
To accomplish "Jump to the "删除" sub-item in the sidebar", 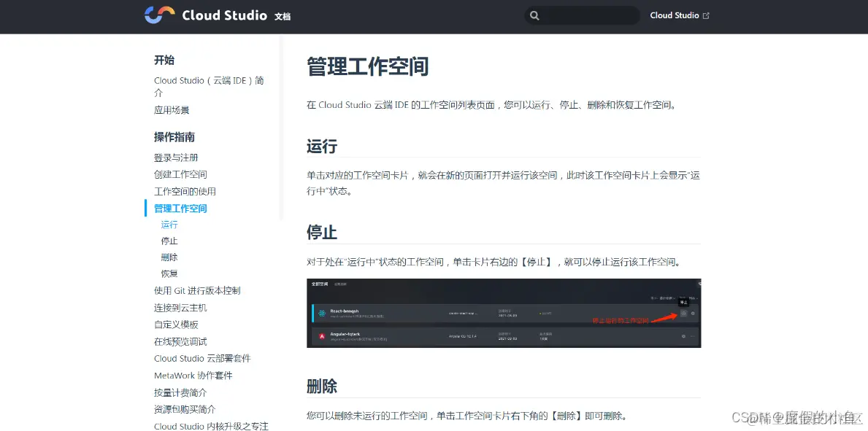I will (x=169, y=257).
